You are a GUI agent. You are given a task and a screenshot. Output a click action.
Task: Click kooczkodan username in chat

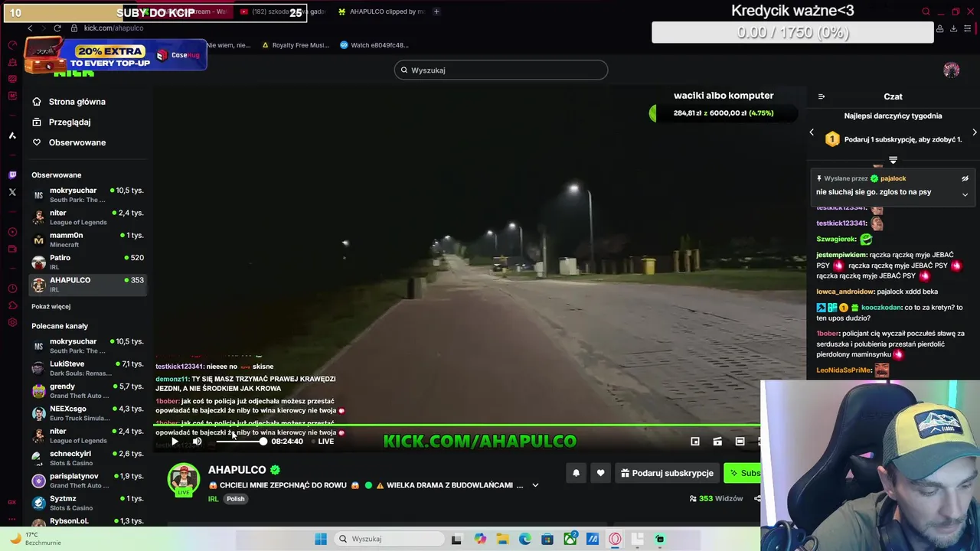point(881,308)
